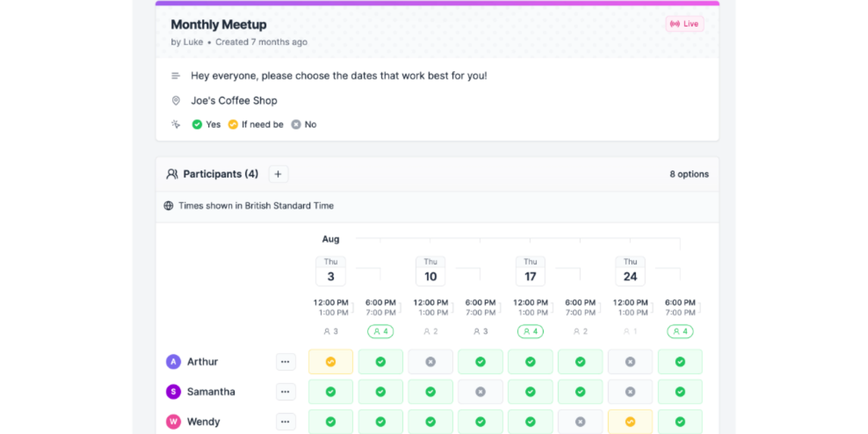Click the description lines icon above the greeting text
Screen dimensions: 868x434
tap(175, 76)
